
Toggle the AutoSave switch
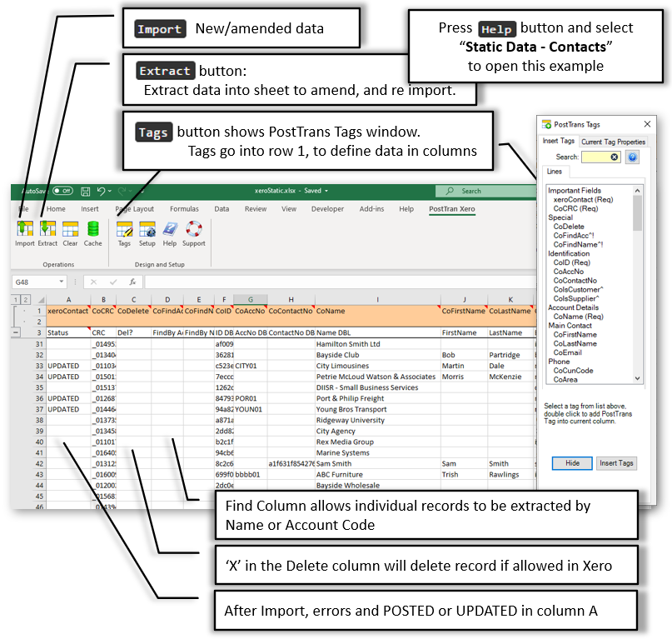tap(63, 191)
